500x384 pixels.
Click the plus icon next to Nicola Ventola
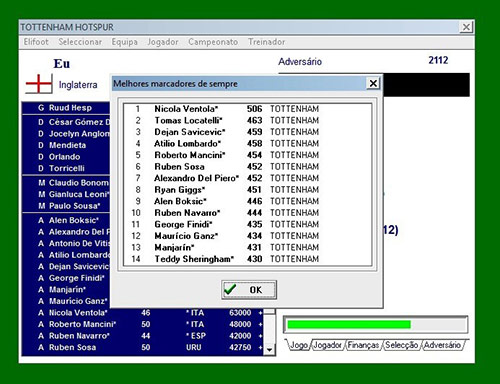click(260, 313)
